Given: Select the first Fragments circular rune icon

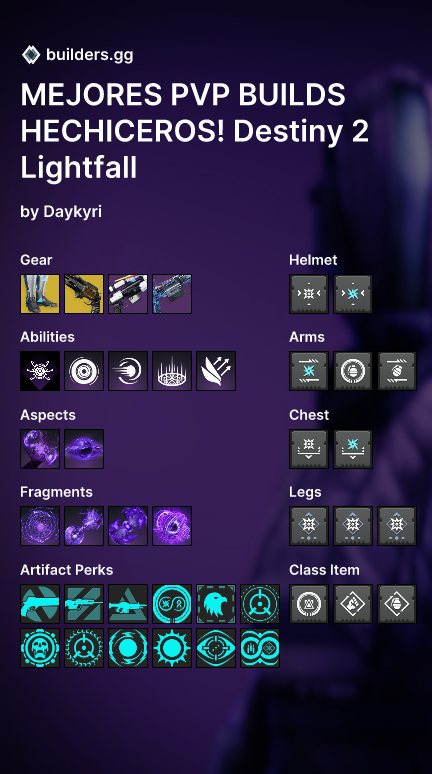Looking at the screenshot, I should 40,526.
